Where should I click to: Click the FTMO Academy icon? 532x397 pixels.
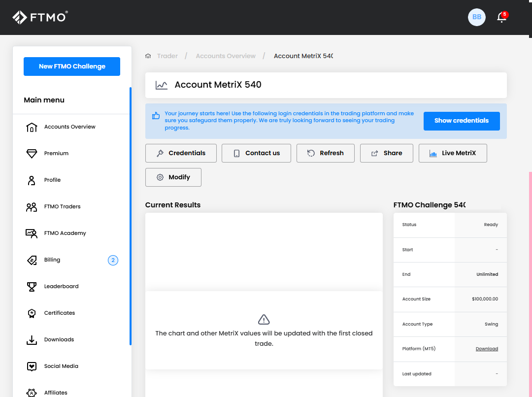[x=32, y=233]
